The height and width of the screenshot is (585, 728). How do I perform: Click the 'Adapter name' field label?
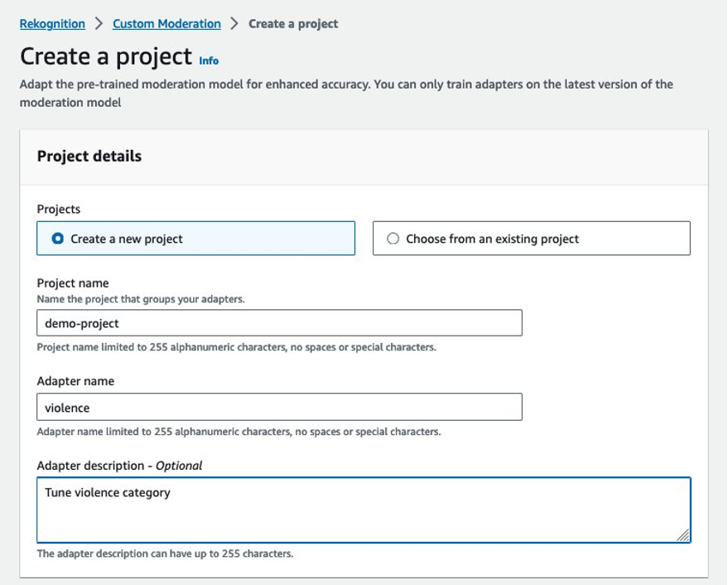click(75, 381)
